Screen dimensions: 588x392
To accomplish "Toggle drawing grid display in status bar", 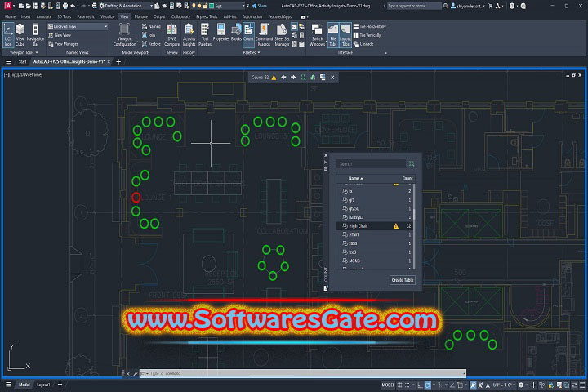I will pos(399,385).
